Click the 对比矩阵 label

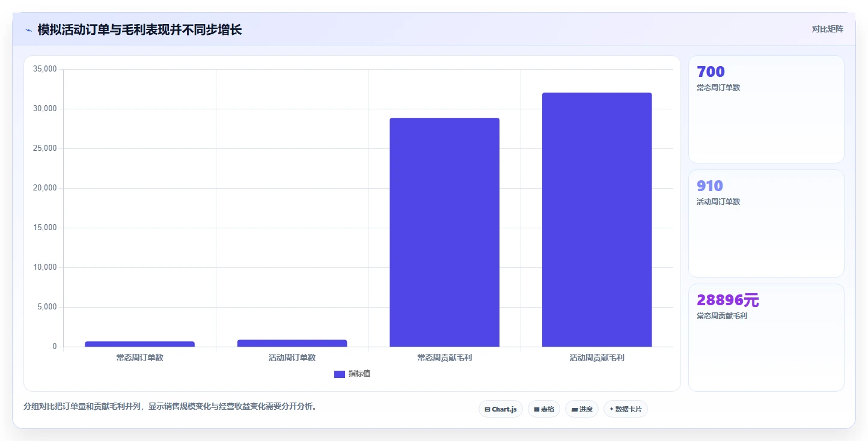click(827, 29)
